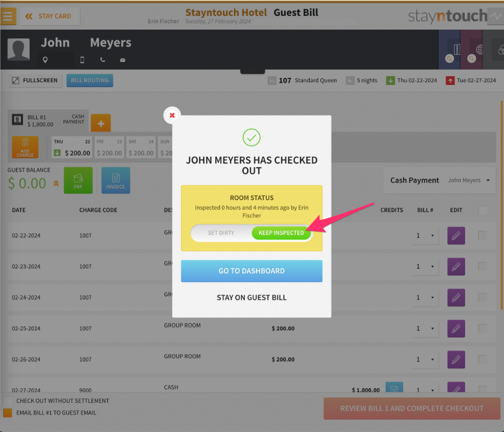This screenshot has height=432, width=504.
Task: Select THU 22 day tab
Action: 72,147
